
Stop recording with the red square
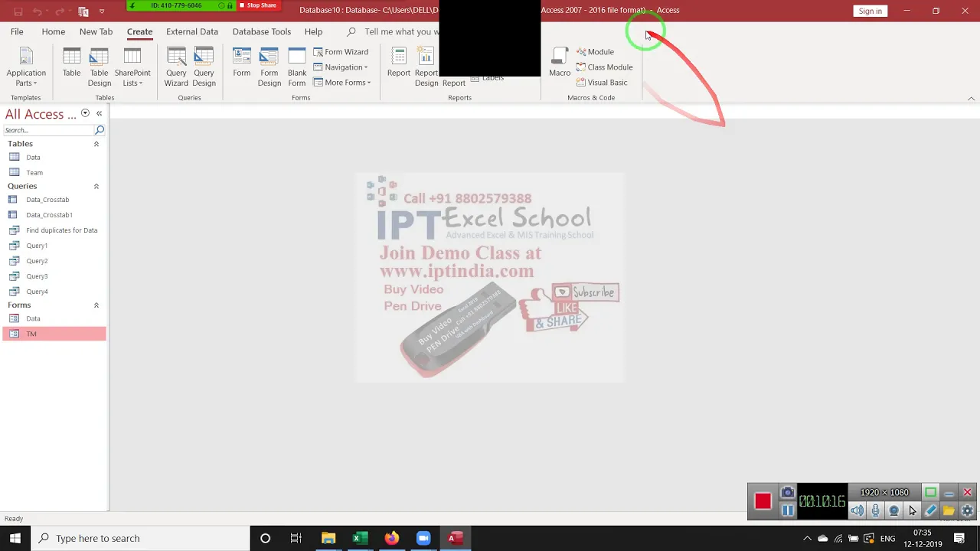763,501
